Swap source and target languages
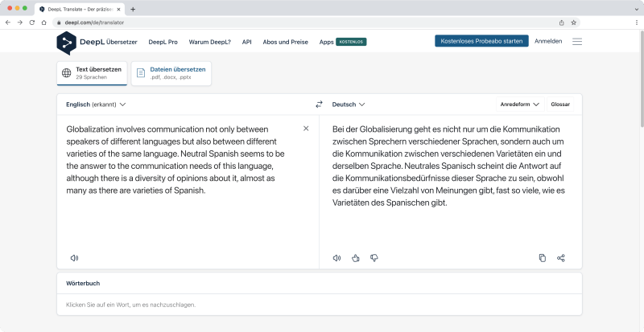The image size is (644, 332). [x=319, y=105]
